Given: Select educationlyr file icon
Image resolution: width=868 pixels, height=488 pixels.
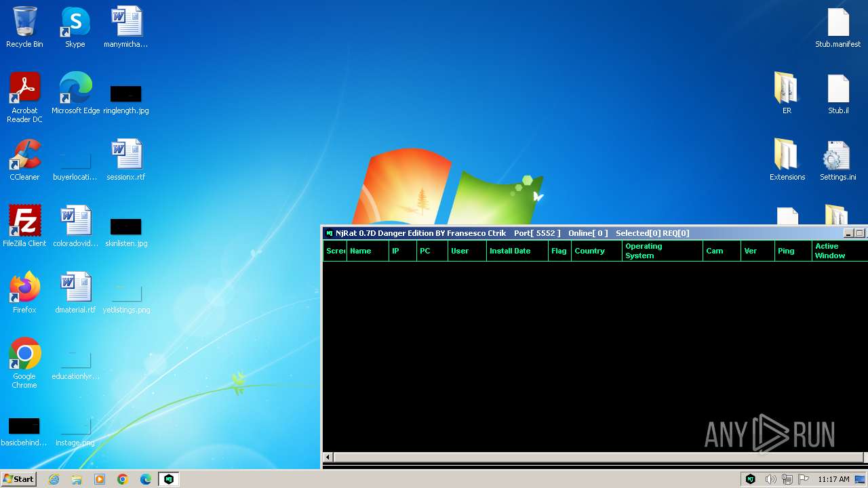Looking at the screenshot, I should tap(75, 365).
